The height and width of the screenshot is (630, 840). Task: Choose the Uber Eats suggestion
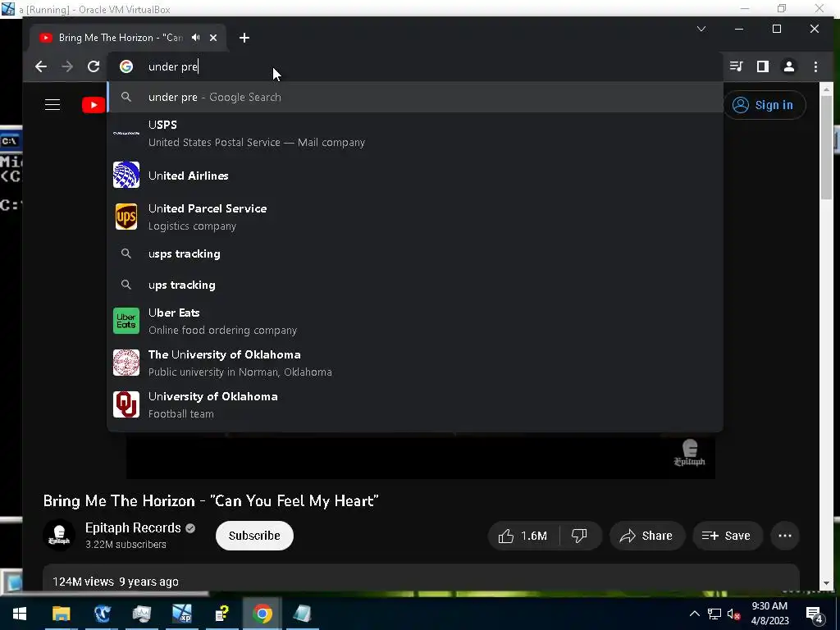pyautogui.click(x=415, y=321)
